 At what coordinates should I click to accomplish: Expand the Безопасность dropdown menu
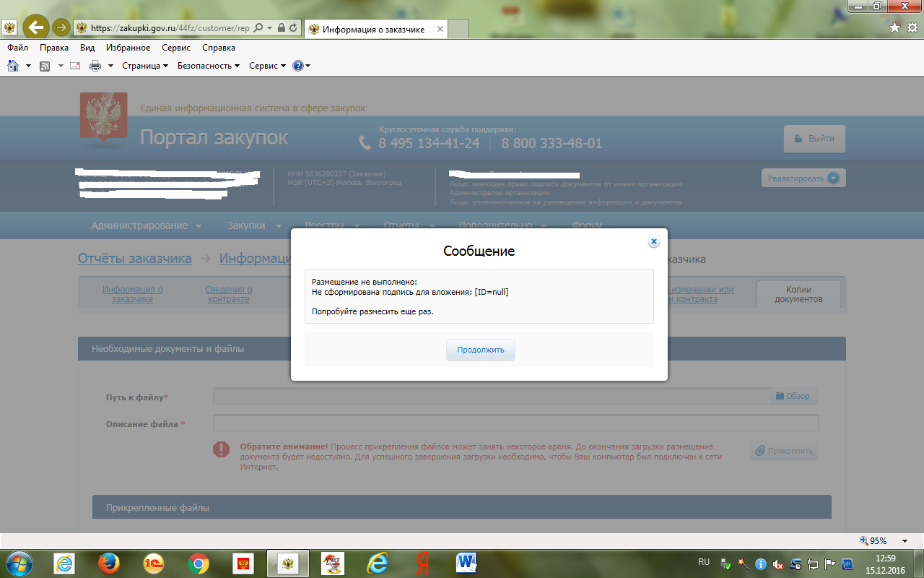point(209,66)
